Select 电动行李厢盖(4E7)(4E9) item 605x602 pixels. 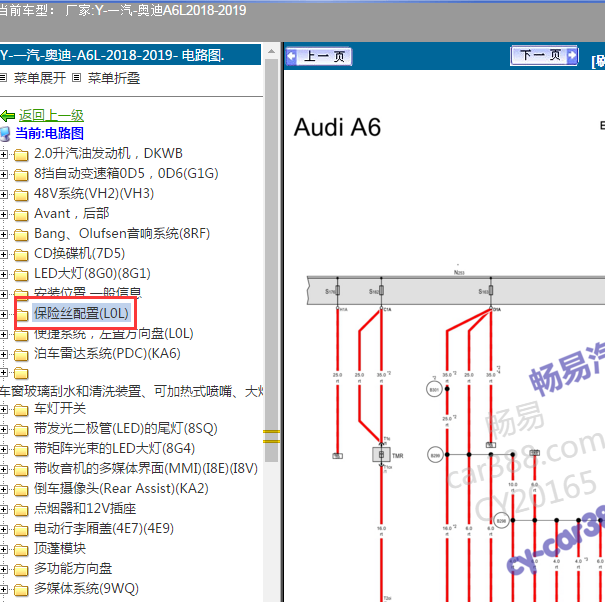104,529
